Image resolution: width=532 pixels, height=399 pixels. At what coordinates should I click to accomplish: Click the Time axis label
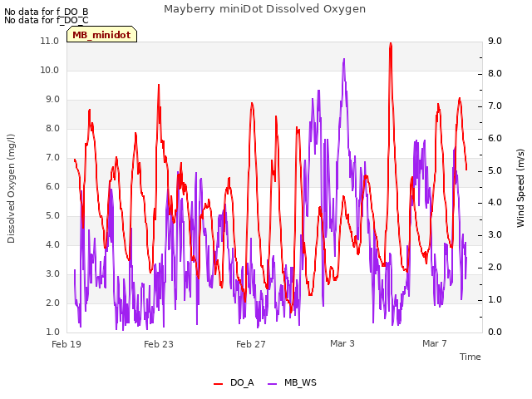click(x=470, y=357)
